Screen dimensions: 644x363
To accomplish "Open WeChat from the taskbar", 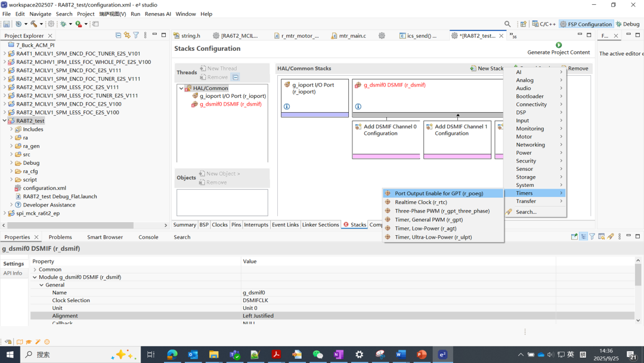I will coord(317,355).
